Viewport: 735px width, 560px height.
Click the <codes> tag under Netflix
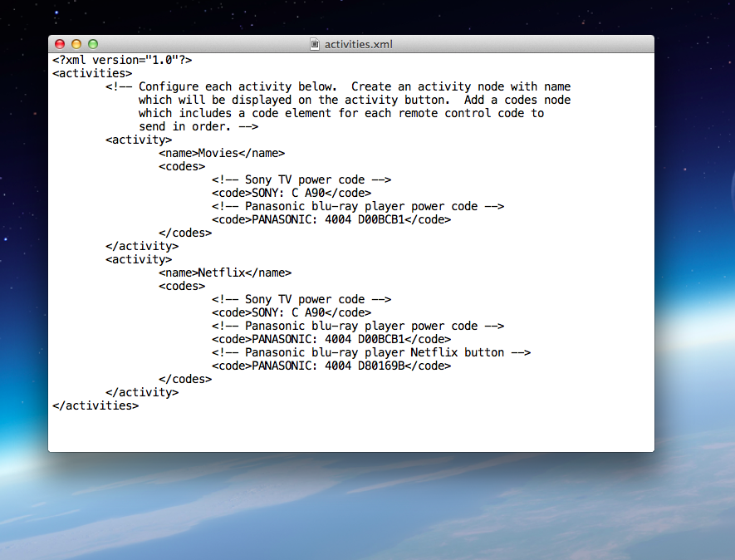[182, 286]
